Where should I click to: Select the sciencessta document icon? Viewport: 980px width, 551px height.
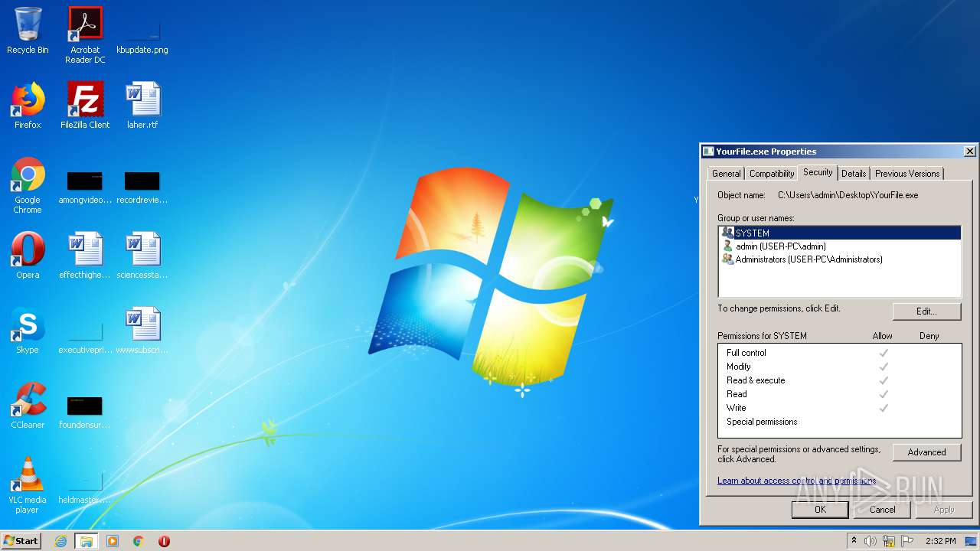click(142, 256)
